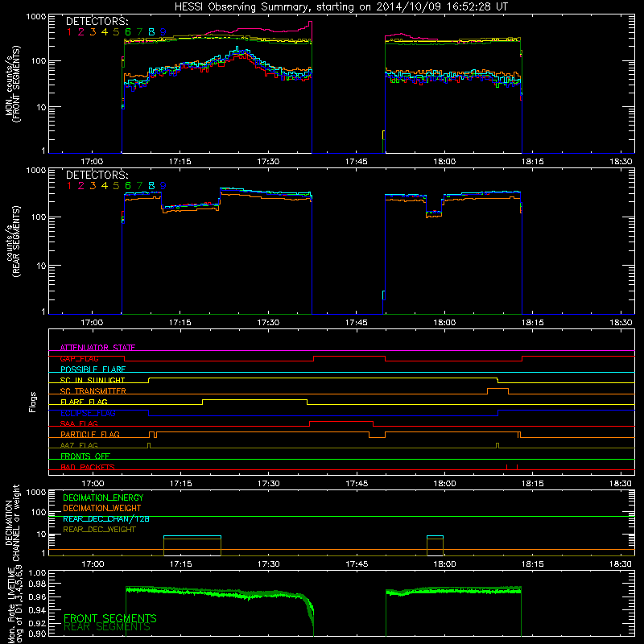The height and width of the screenshot is (644, 644).
Task: Select detector 5 legend number in rear segments plot
Action: coord(116,186)
